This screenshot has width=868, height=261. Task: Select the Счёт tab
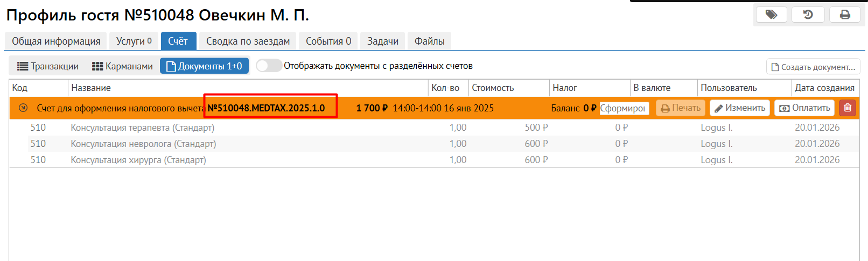click(x=178, y=41)
